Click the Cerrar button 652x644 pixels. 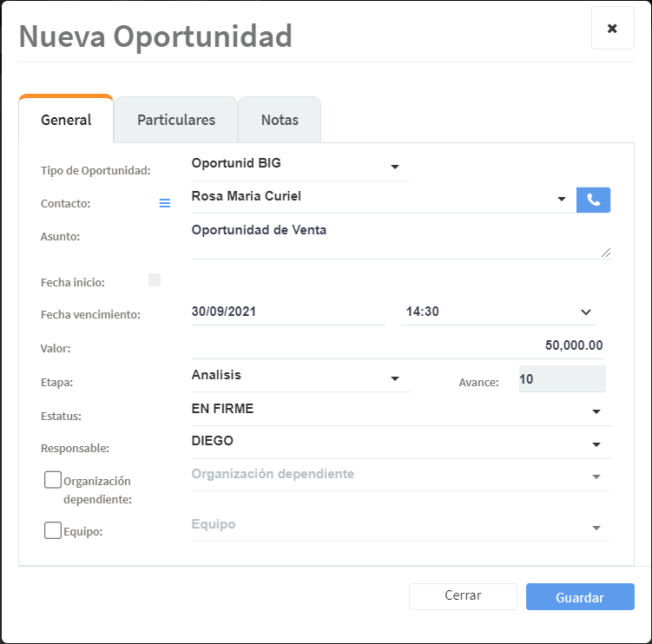point(463,596)
